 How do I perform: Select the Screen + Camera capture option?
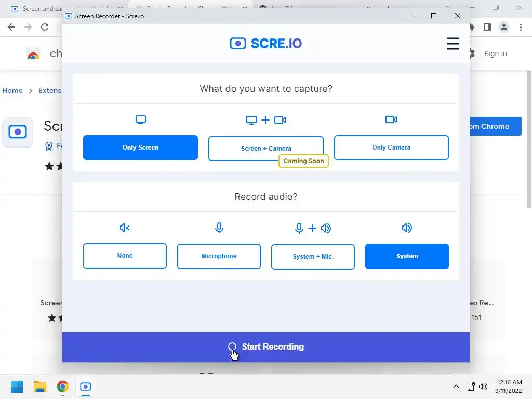pyautogui.click(x=265, y=149)
